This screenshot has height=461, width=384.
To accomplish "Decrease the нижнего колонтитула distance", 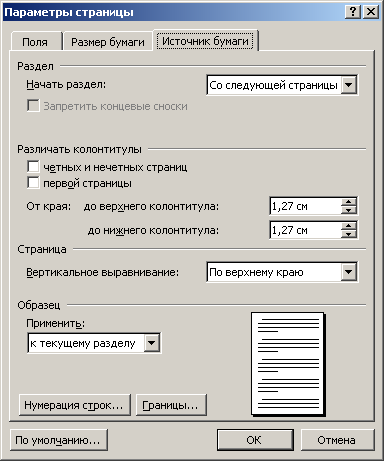I will click(349, 234).
